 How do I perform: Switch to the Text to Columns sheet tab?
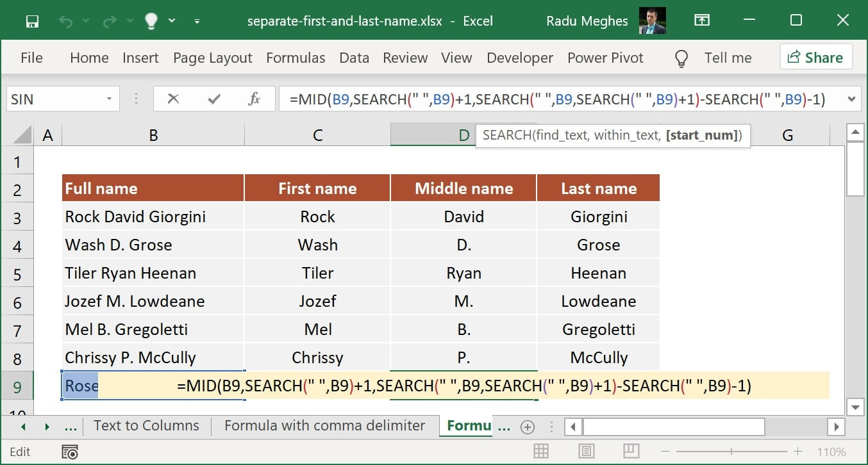point(146,425)
